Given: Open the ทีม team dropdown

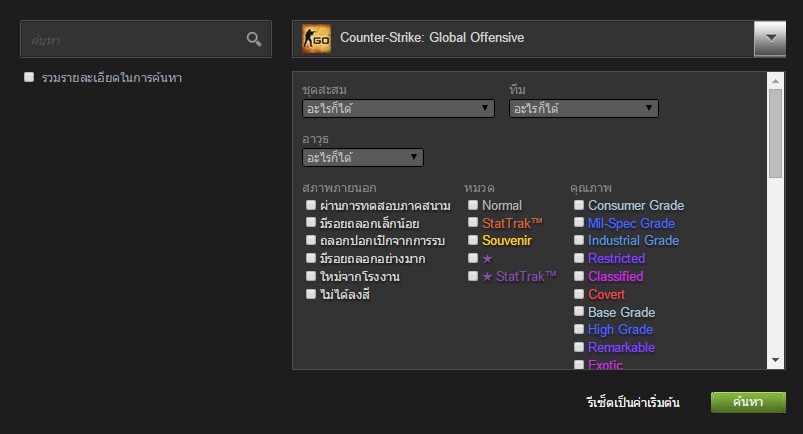Looking at the screenshot, I should (584, 108).
